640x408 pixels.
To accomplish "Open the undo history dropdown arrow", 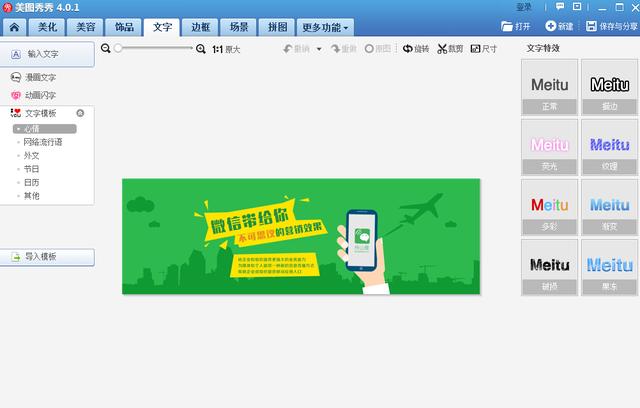I will pos(319,49).
